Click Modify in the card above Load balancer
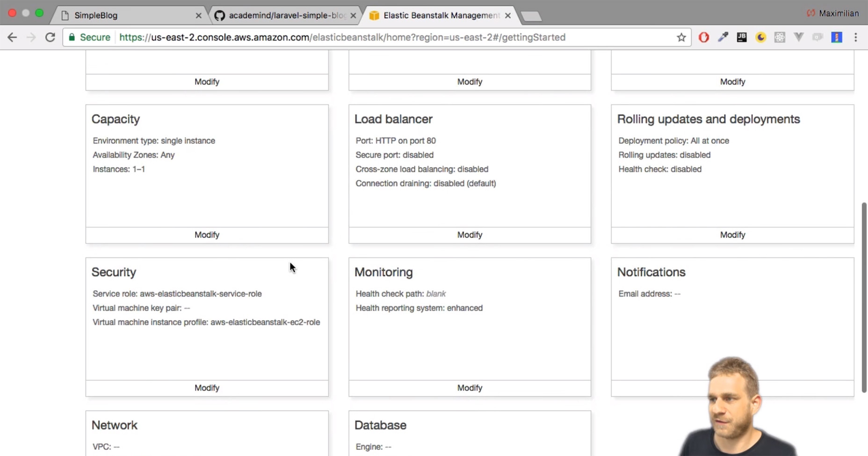The width and height of the screenshot is (868, 456). pos(470,82)
